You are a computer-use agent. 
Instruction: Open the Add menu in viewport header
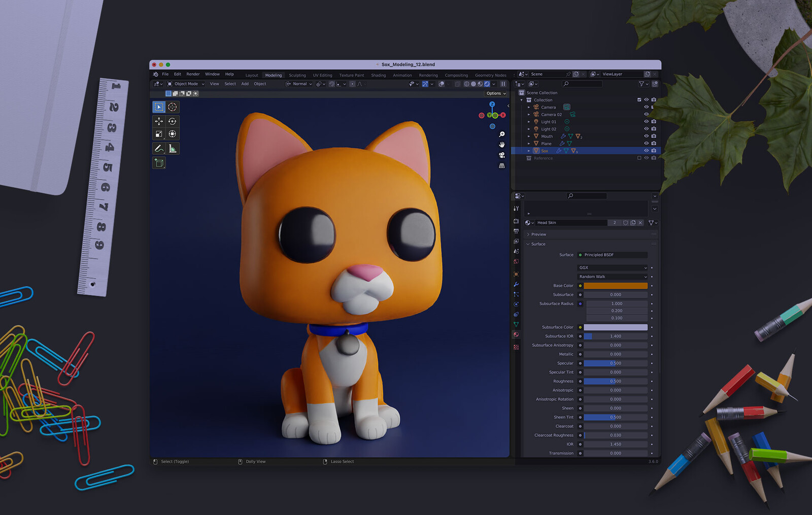point(245,84)
